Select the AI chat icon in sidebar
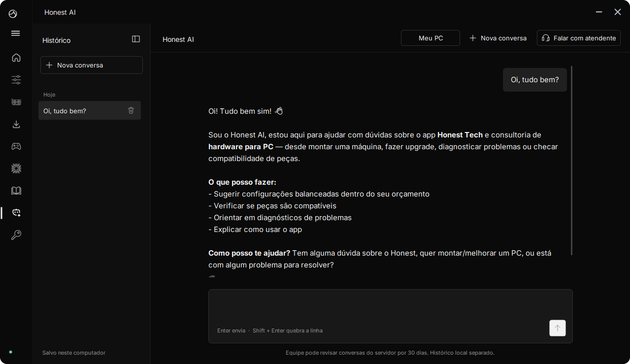The width and height of the screenshot is (630, 364). 16,213
